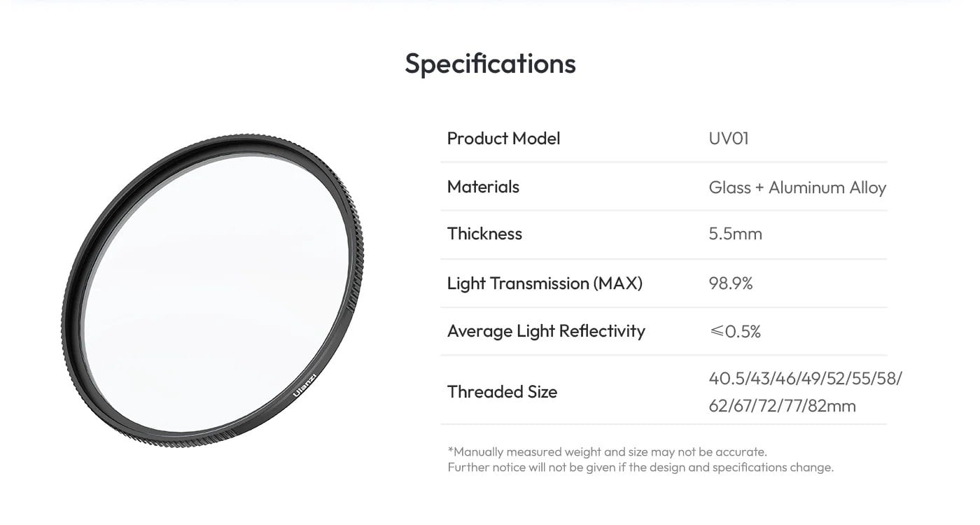Click the 40.5/43/46/49/52/55/58 size line
The height and width of the screenshot is (525, 980).
pyautogui.click(x=805, y=379)
